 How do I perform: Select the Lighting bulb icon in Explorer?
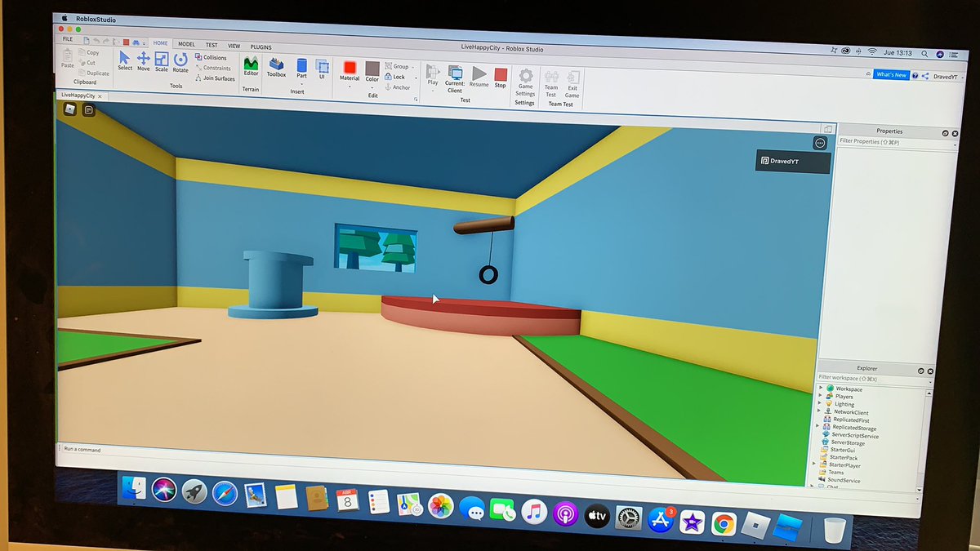pos(827,403)
